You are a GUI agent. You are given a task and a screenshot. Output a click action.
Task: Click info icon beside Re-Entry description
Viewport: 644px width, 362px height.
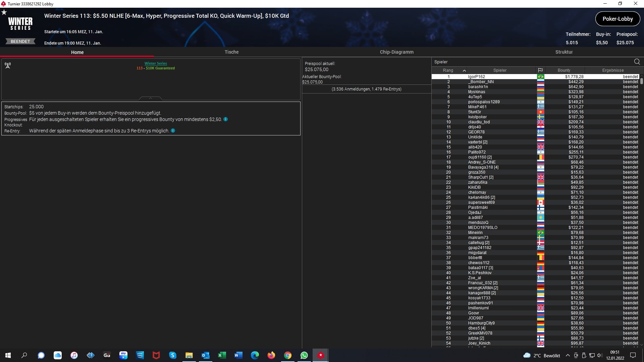click(x=173, y=131)
